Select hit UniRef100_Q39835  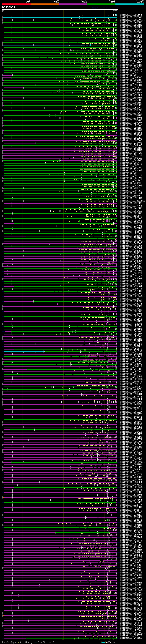[x=131, y=35]
